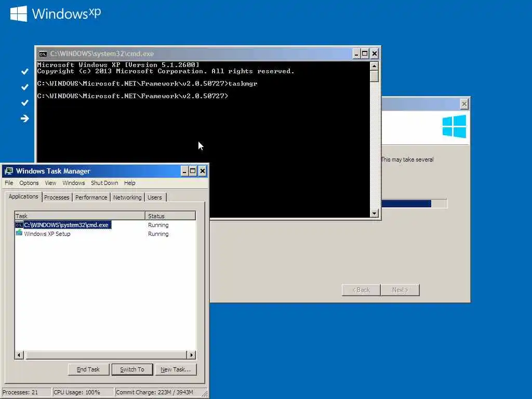Viewport: 532px width, 399px height.
Task: Click the current cmd prompt line
Action: pos(132,96)
